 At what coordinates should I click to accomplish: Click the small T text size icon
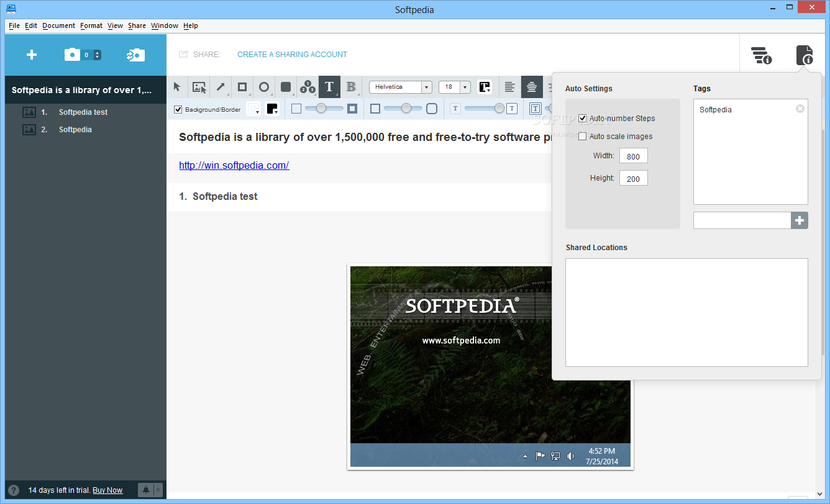[455, 109]
